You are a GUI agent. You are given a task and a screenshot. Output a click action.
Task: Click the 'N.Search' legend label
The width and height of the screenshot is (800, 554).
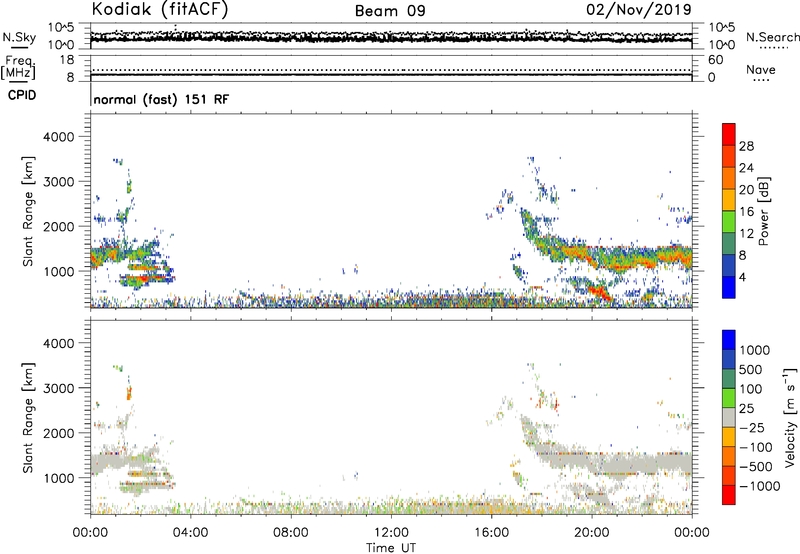pyautogui.click(x=772, y=37)
